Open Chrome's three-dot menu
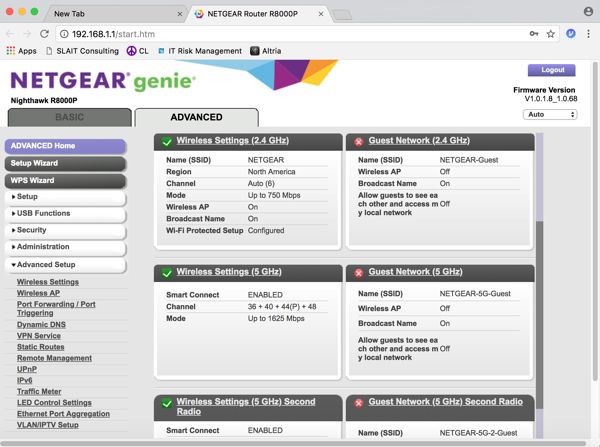Viewport: 600px width, 447px height. click(589, 34)
